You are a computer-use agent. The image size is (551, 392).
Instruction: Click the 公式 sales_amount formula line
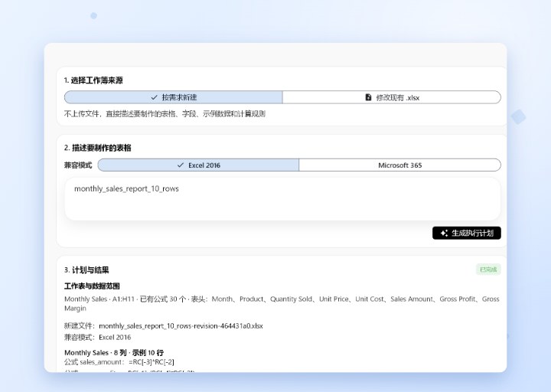point(119,362)
